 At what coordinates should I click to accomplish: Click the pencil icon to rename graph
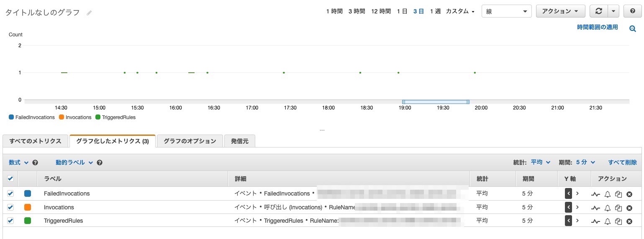coord(89,13)
